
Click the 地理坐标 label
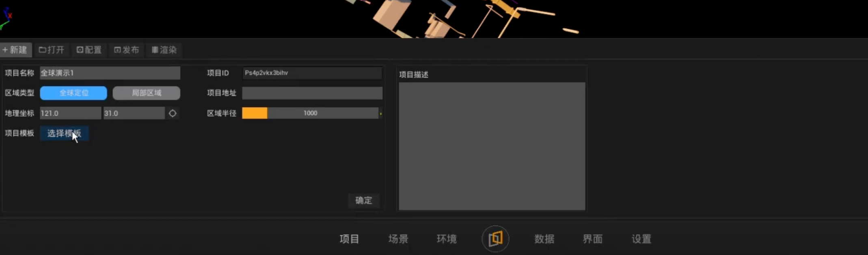19,113
